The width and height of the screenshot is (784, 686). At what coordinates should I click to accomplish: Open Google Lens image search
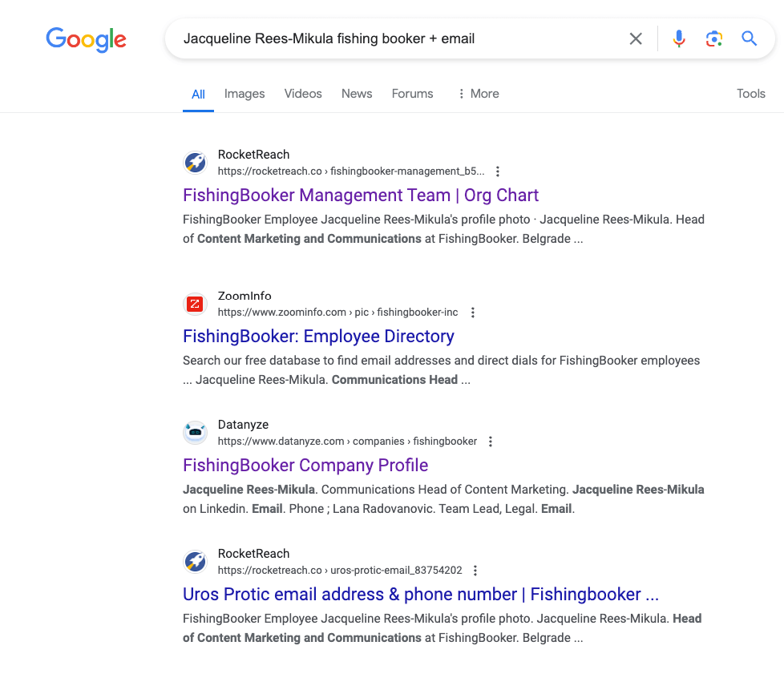click(x=713, y=38)
